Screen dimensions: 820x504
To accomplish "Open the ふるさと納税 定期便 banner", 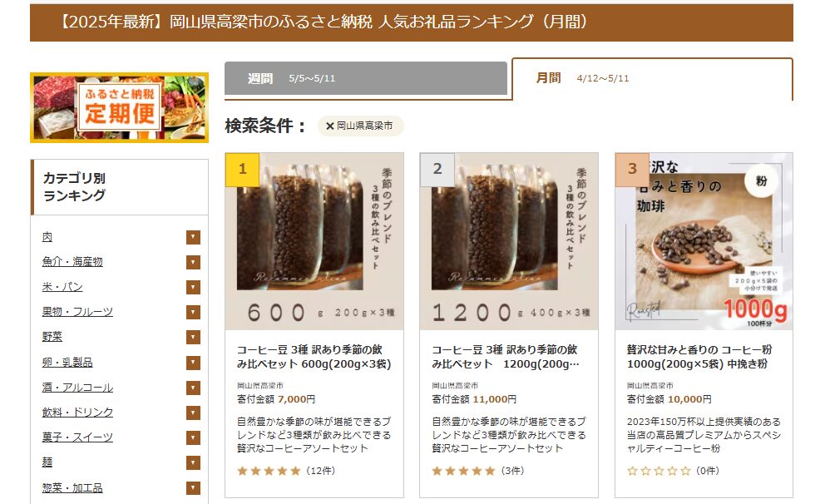I will [119, 107].
